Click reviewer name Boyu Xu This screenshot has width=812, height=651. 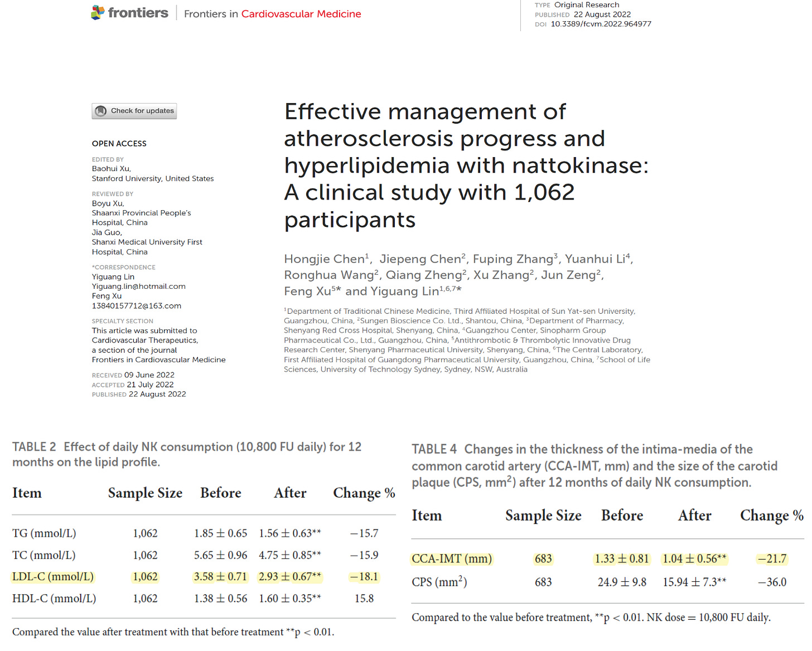pyautogui.click(x=108, y=203)
